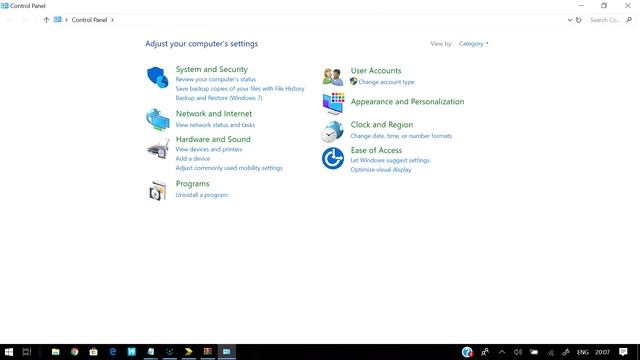Viewport: 640px width, 360px height.
Task: Click Review your computer's status
Action: 216,79
